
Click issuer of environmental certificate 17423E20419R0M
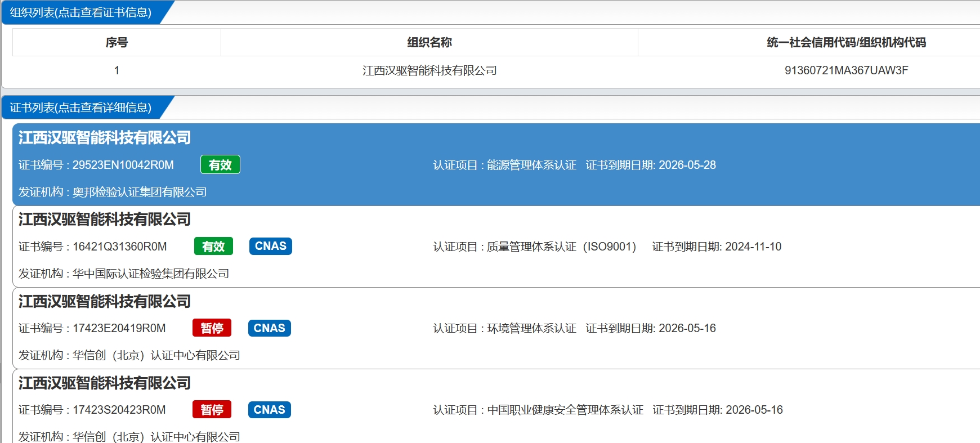point(156,355)
